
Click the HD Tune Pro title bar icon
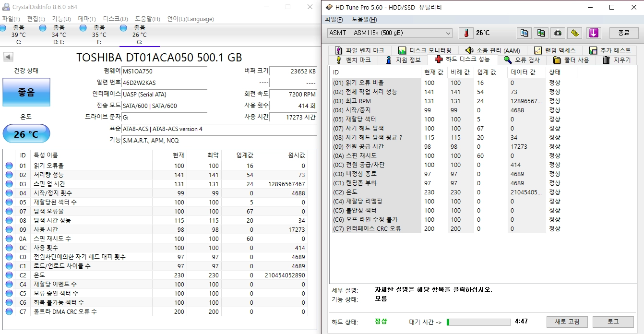329,7
